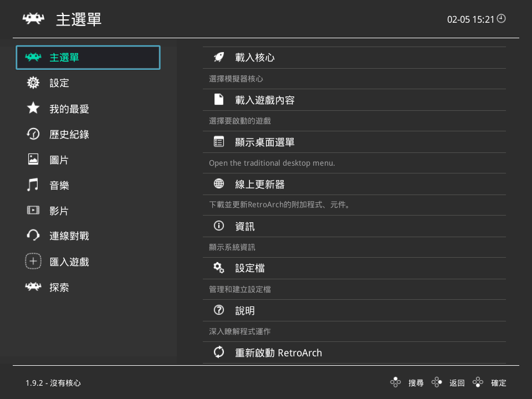The width and height of the screenshot is (532, 399).
Task: Click the clock icon for 歷史紀錄
Action: click(33, 134)
